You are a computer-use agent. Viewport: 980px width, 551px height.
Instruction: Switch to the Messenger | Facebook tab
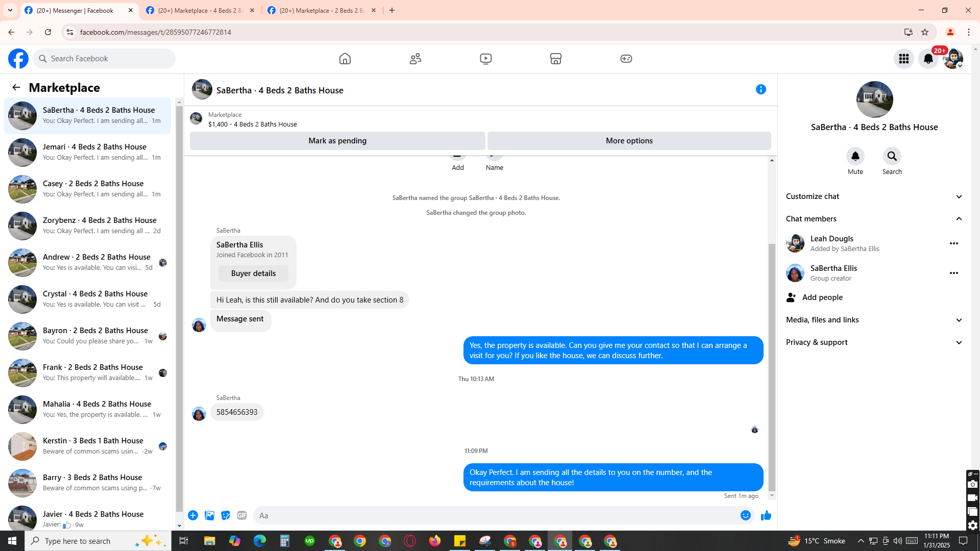click(x=79, y=10)
